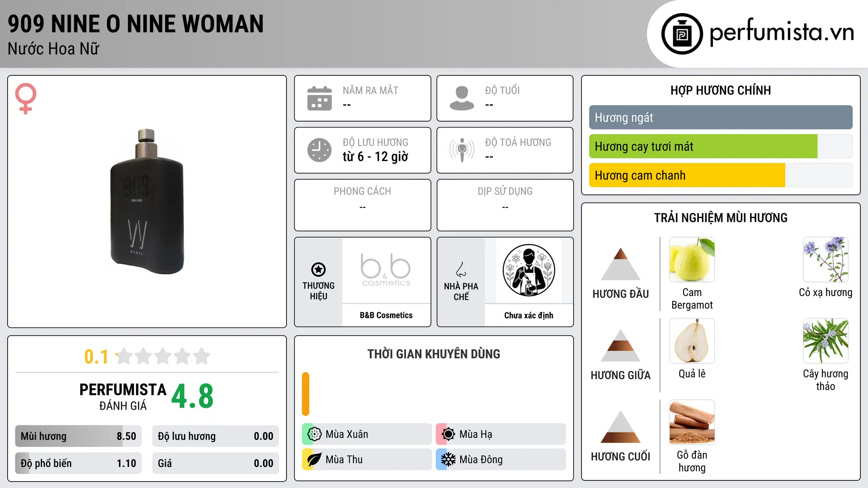Click the Gỗ đàn hương note name
868x488 pixels.
pos(692,461)
